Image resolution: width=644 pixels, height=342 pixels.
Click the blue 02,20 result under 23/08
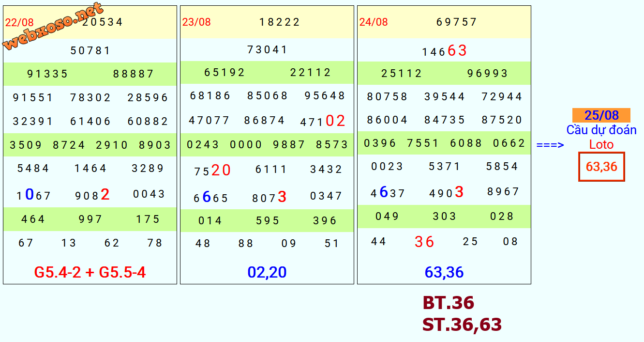(267, 272)
